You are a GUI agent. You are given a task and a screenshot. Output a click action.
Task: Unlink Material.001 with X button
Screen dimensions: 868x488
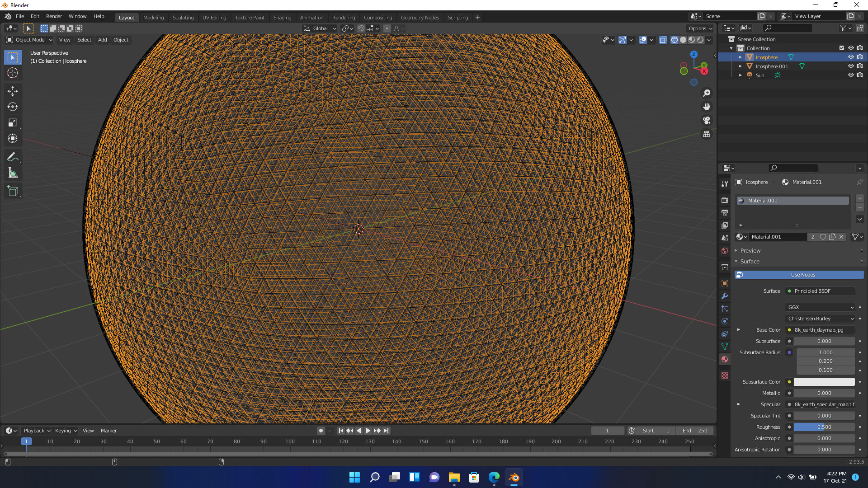(841, 237)
